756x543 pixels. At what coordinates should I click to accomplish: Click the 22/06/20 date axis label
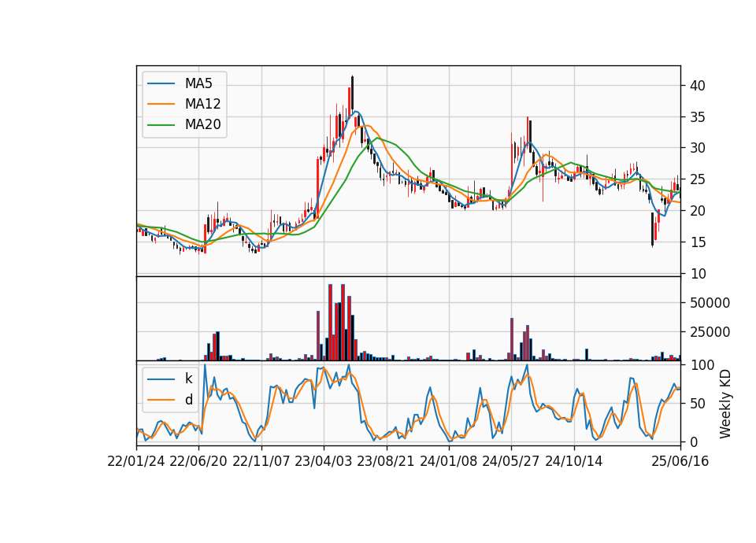click(x=198, y=461)
